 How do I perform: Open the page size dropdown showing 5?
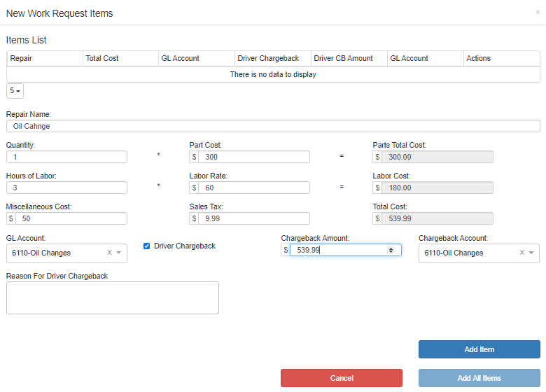[x=15, y=91]
